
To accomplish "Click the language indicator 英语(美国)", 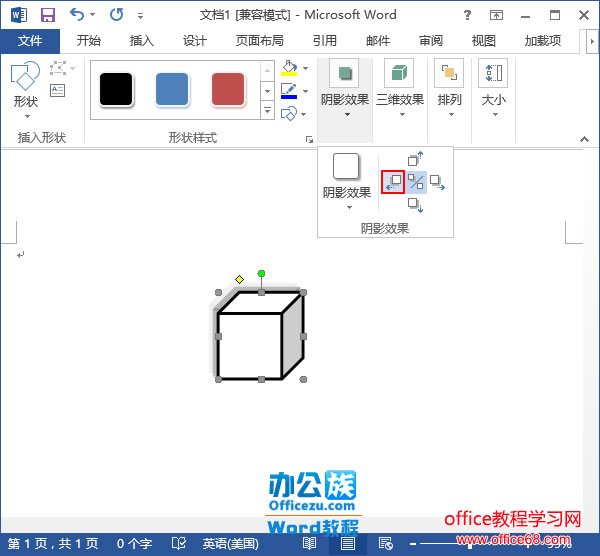I will (x=231, y=544).
